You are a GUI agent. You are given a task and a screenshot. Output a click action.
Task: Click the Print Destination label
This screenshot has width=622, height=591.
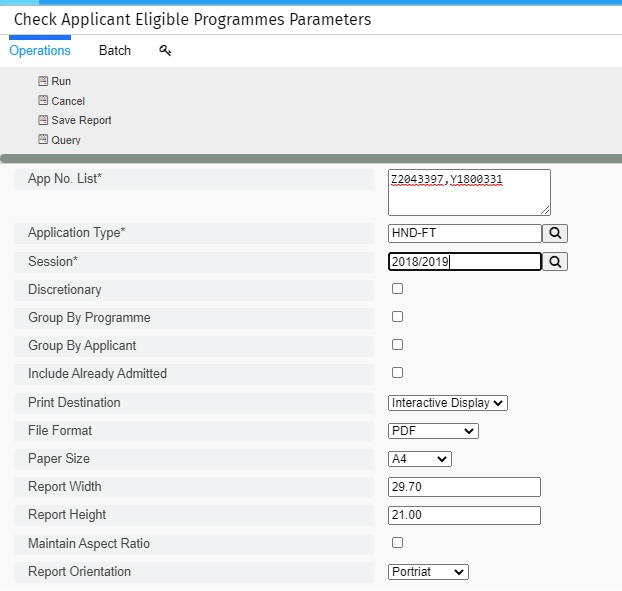(x=74, y=403)
